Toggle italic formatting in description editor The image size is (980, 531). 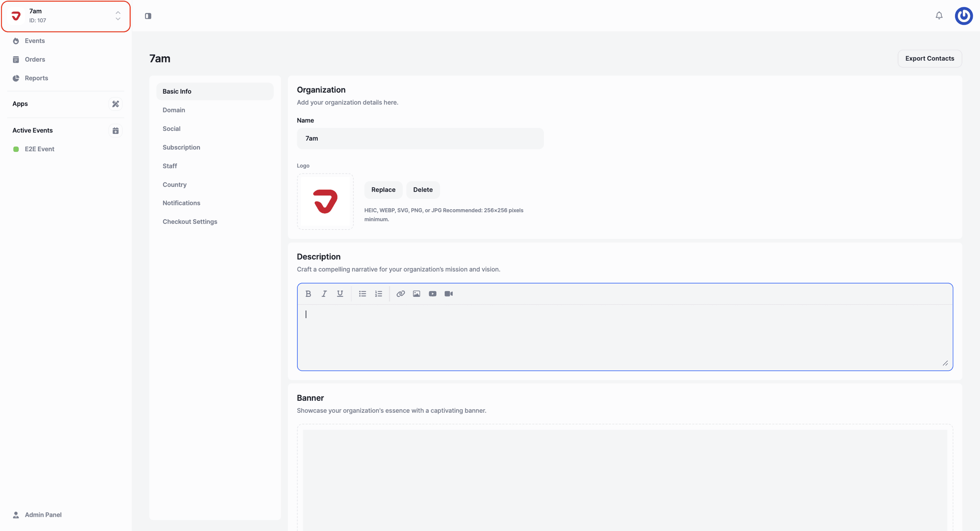(x=324, y=294)
